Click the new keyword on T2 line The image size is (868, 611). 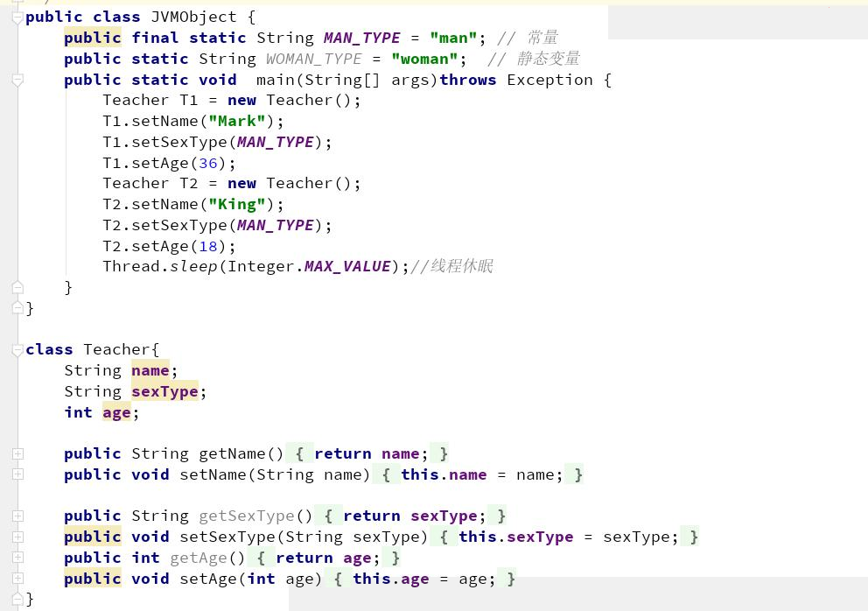click(x=241, y=183)
